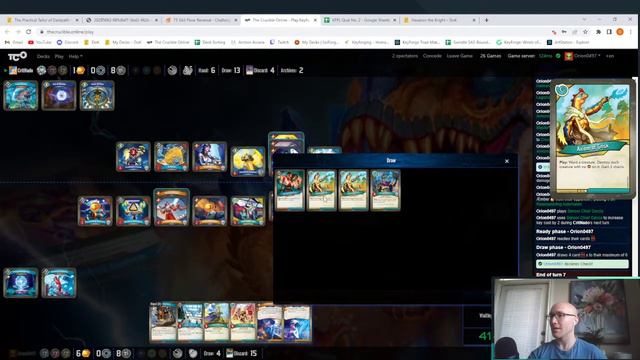Screen dimensions: 640x360
Task: Open the Discord bookmark
Action: point(68,42)
